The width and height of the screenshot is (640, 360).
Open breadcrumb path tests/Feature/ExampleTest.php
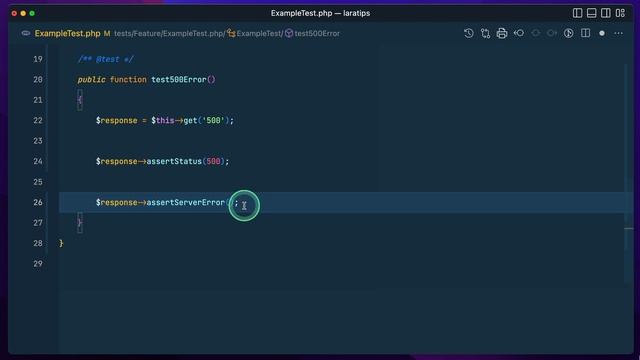[x=169, y=33]
